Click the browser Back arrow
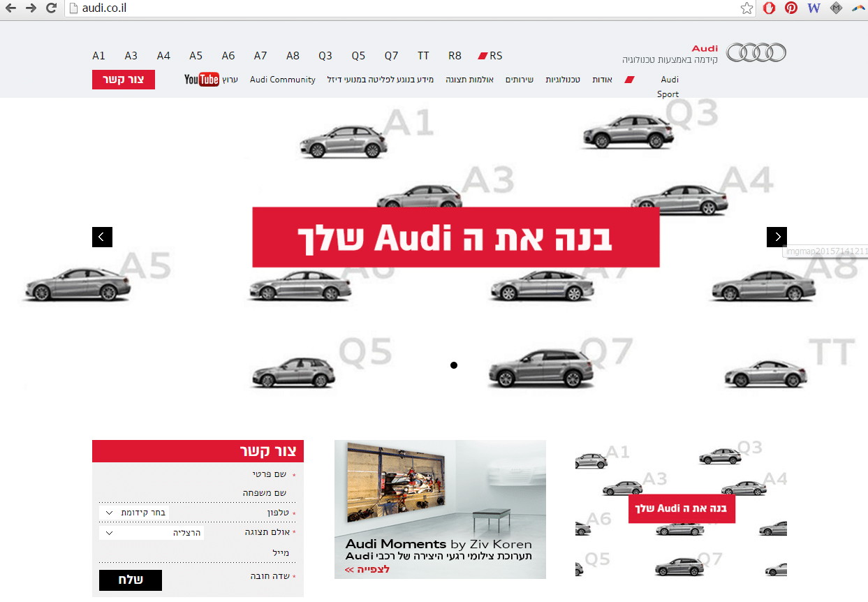 pyautogui.click(x=10, y=8)
